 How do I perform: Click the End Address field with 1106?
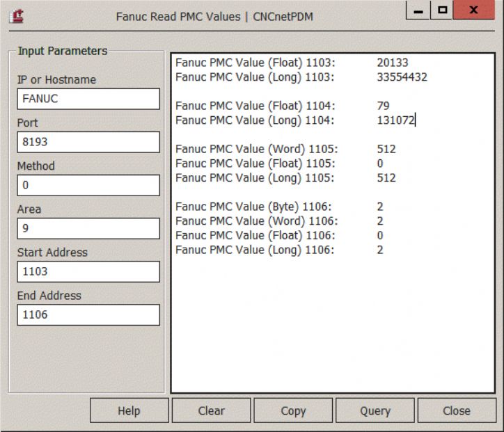(x=88, y=314)
